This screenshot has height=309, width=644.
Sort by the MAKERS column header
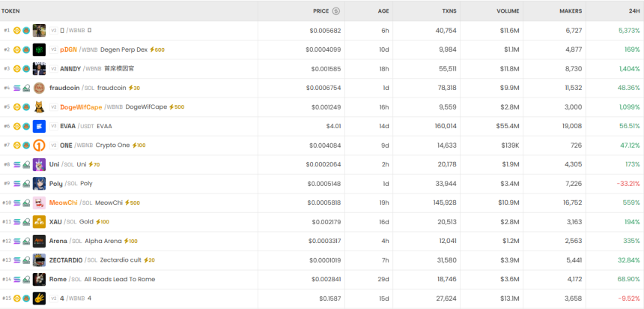coord(571,11)
